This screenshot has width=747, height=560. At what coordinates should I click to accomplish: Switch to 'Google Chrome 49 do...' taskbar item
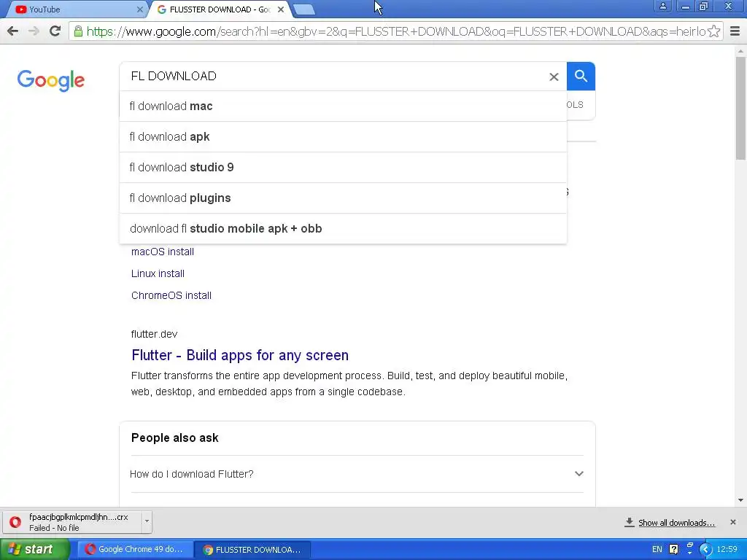tap(135, 550)
